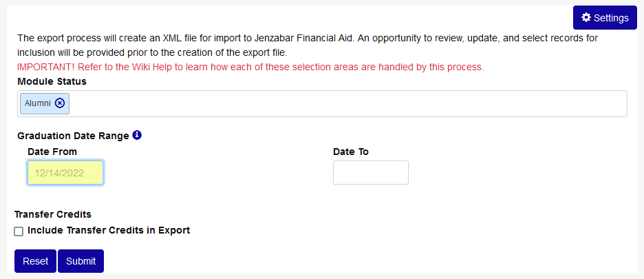Click the Date To label
This screenshot has width=644, height=279.
click(351, 152)
